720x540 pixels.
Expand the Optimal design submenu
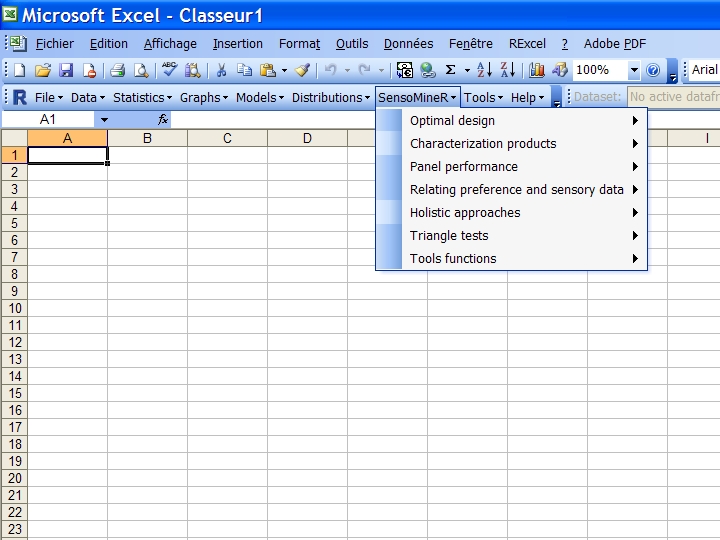coord(511,121)
